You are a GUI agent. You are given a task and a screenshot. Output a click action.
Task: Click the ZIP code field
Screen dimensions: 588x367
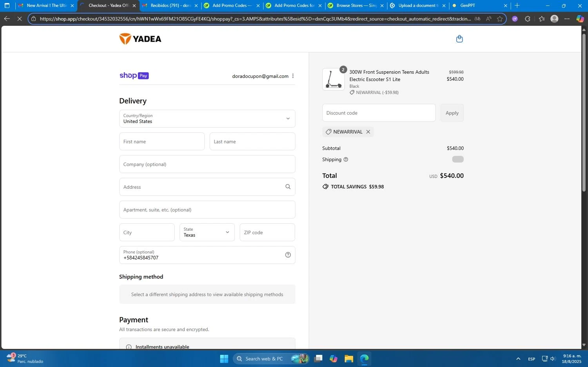click(x=267, y=232)
